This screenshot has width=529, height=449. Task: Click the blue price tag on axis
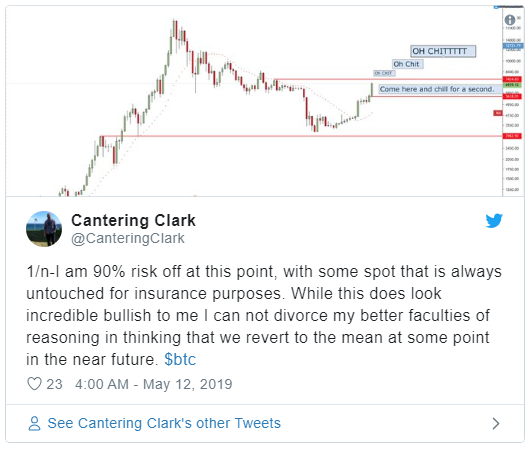tap(512, 46)
